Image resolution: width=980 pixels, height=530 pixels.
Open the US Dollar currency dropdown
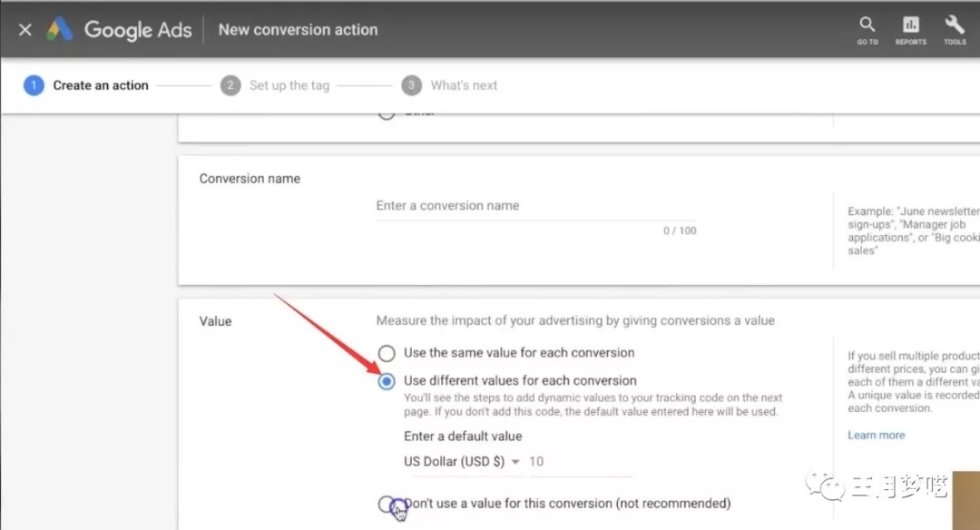(x=462, y=462)
